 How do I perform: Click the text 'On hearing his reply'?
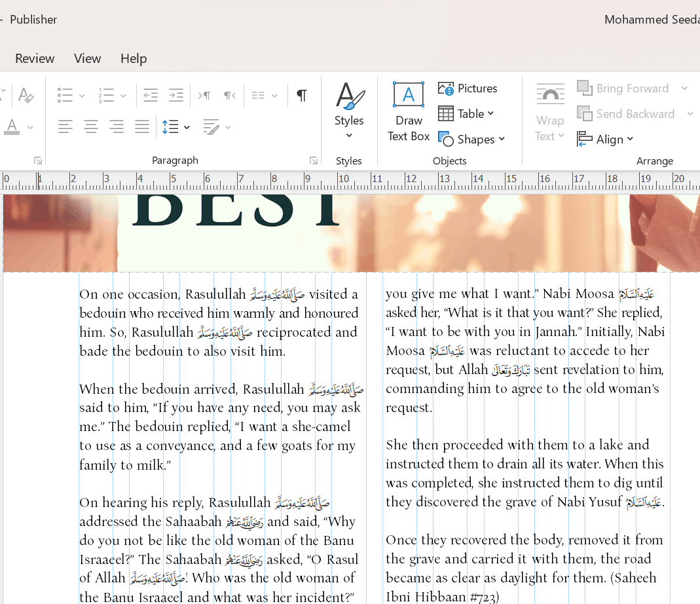(142, 502)
